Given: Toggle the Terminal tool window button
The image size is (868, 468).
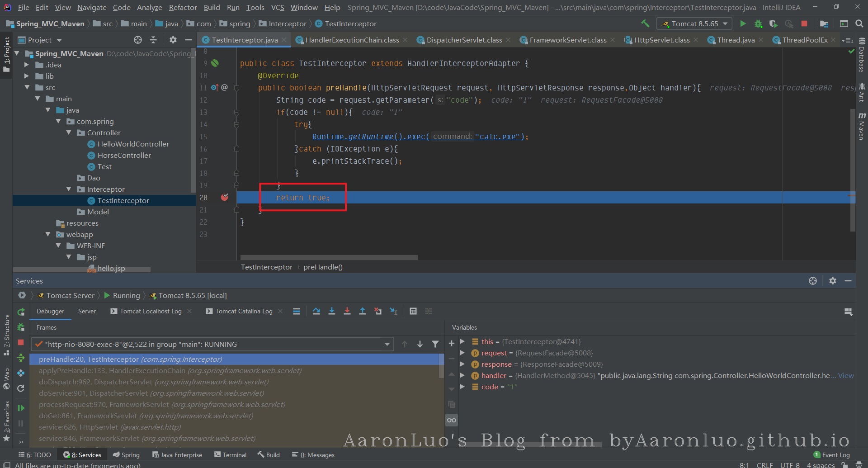Looking at the screenshot, I should 231,455.
